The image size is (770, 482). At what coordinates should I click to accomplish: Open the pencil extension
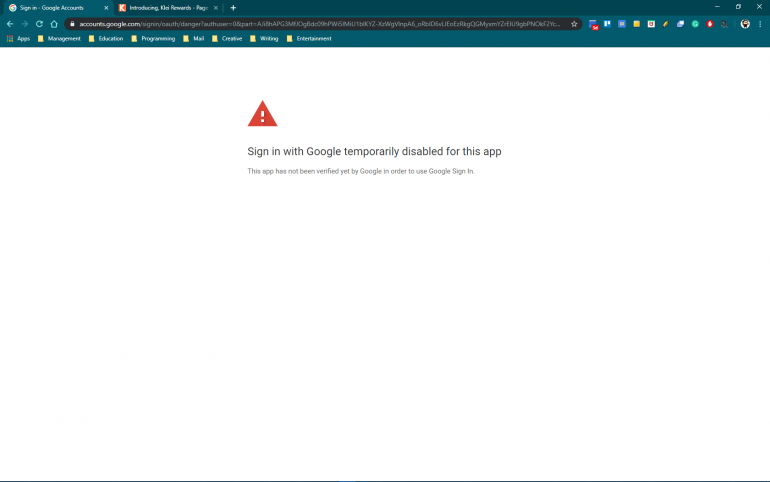(665, 24)
